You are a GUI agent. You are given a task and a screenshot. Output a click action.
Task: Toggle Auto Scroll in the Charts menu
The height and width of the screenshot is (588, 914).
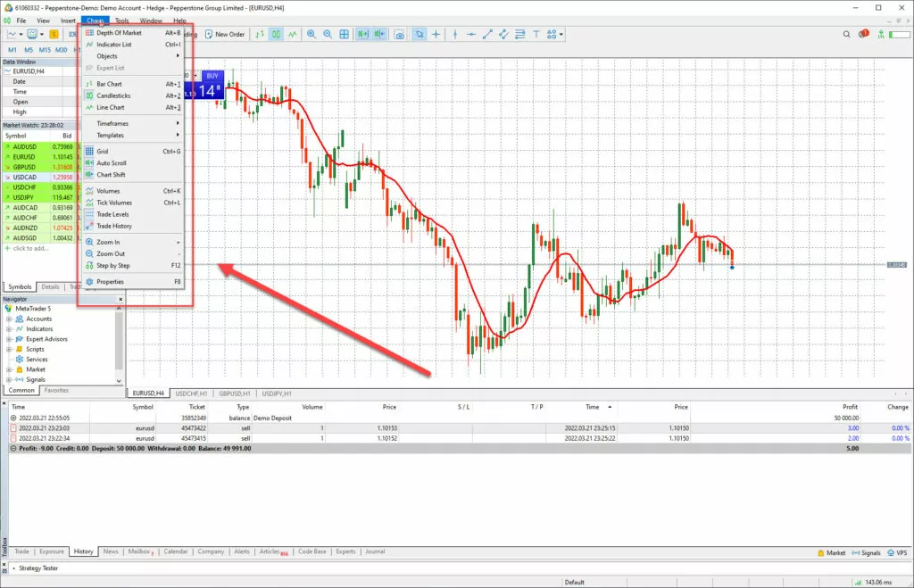(112, 163)
